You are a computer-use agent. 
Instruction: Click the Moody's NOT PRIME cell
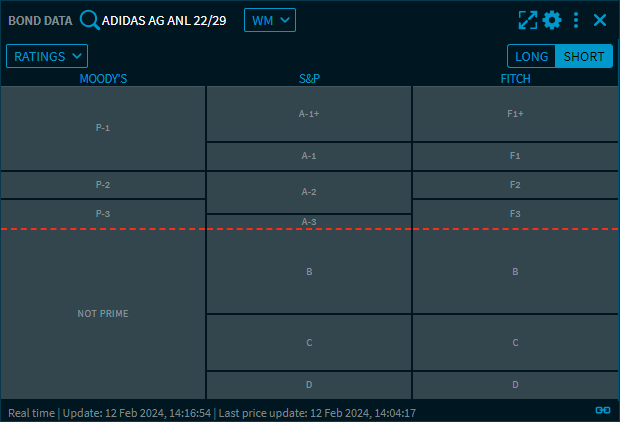pyautogui.click(x=103, y=314)
